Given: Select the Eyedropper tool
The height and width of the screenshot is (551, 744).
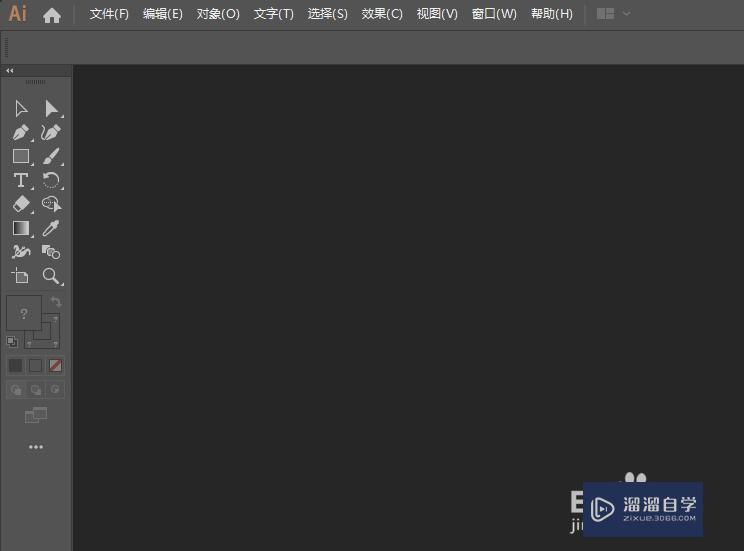Looking at the screenshot, I should click(51, 228).
